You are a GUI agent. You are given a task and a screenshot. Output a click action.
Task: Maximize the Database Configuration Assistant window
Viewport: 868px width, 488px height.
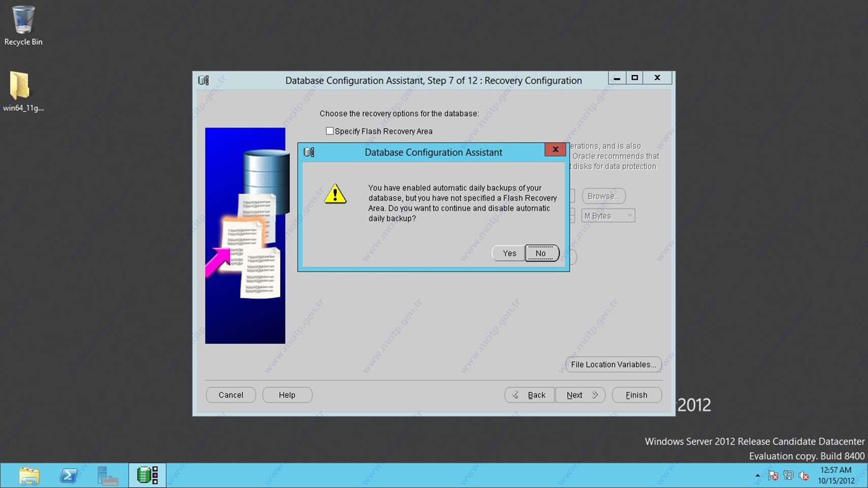(x=634, y=78)
